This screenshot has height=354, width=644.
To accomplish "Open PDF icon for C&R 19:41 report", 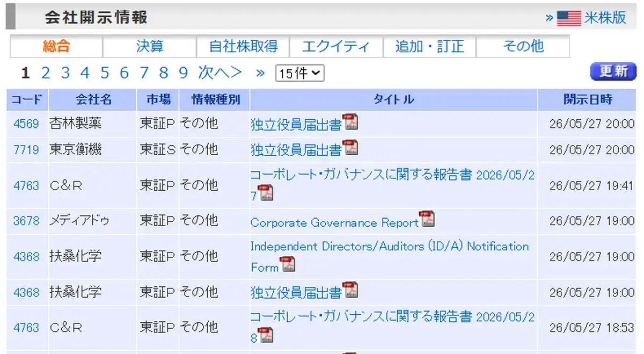I will (266, 193).
